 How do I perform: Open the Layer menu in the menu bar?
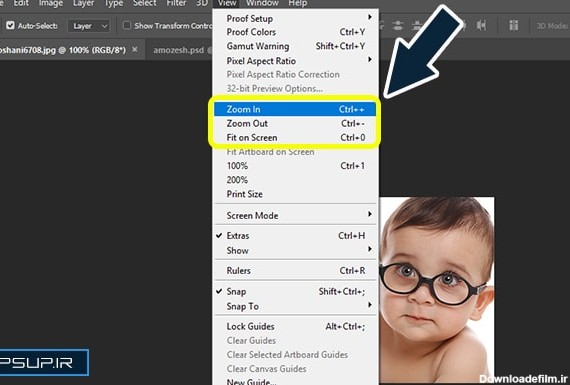(83, 4)
